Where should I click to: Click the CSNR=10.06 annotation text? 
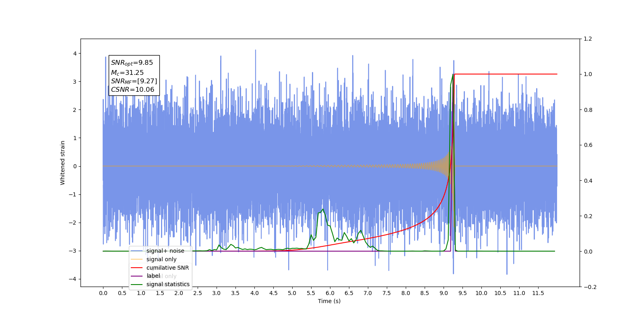132,90
